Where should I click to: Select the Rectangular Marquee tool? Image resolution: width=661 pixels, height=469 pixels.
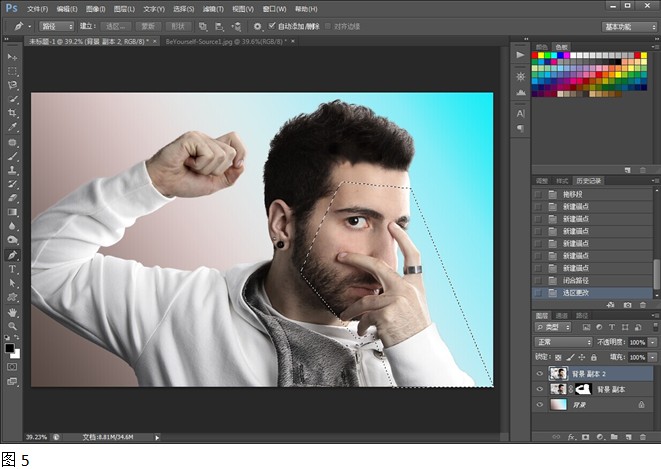click(12, 71)
